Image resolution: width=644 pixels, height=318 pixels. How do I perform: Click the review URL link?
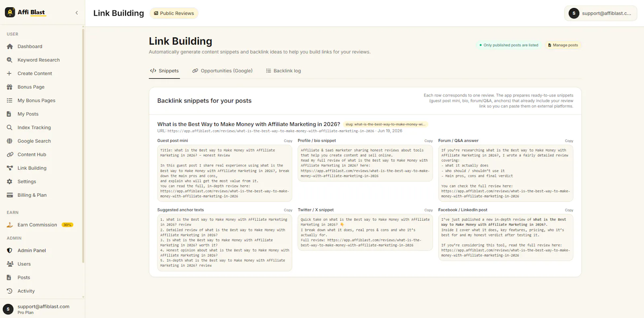pyautogui.click(x=271, y=131)
